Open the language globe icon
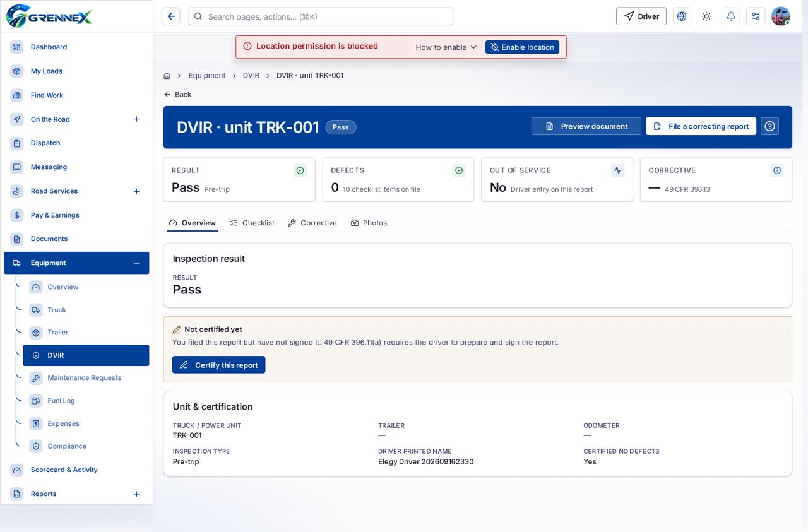808x532 pixels. pyautogui.click(x=682, y=16)
